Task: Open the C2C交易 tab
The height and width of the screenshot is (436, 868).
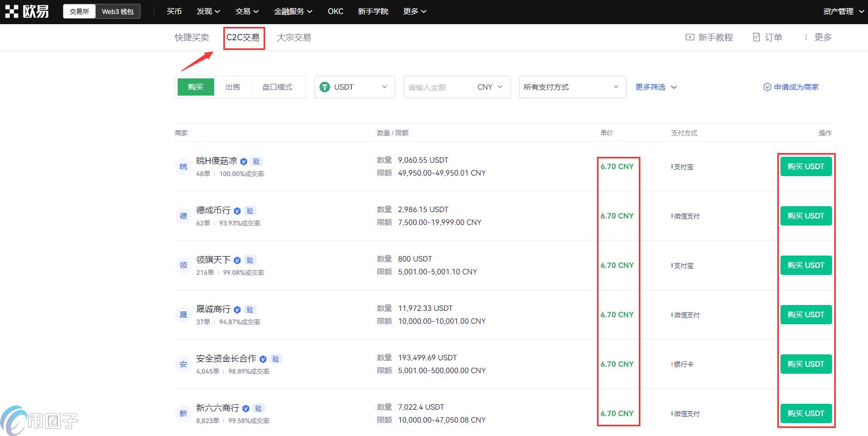Action: [243, 38]
